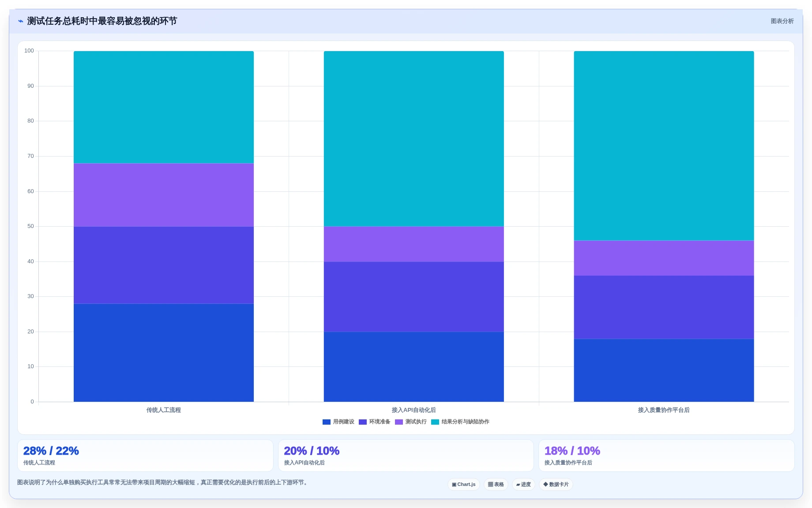812x508 pixels.
Task: Click the 环境准备 segment of 传统人工流程 bar
Action: (x=164, y=265)
